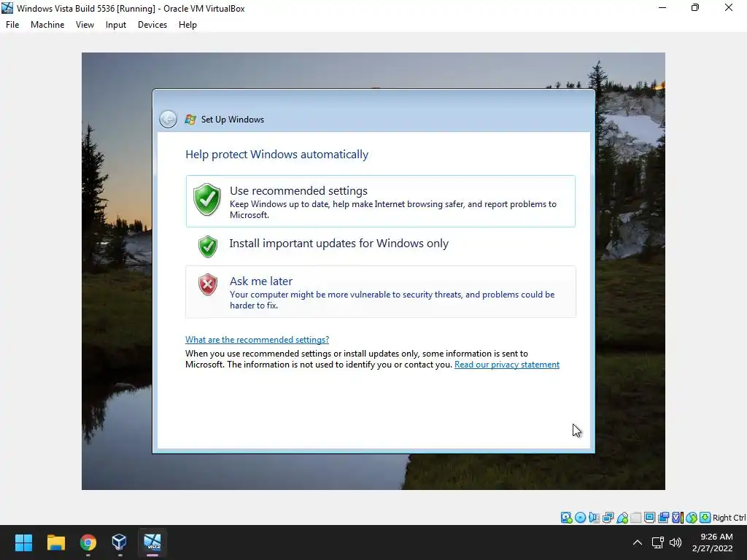Open VirtualBox Manager from the taskbar
Screen dimensions: 747x560
(x=119, y=542)
